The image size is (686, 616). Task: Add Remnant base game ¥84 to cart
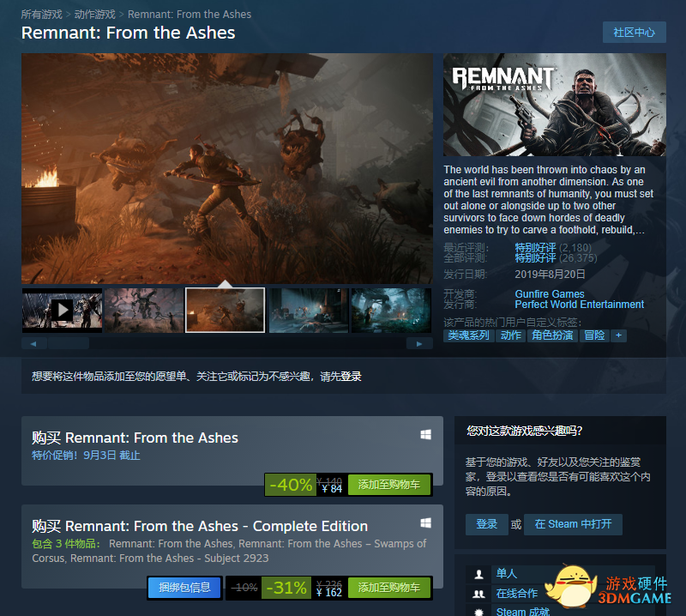coord(389,485)
